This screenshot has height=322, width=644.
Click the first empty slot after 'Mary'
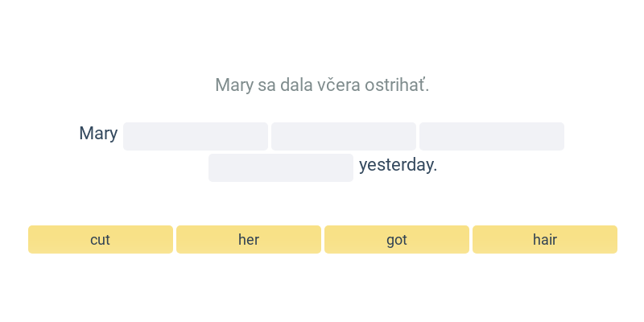[196, 136]
